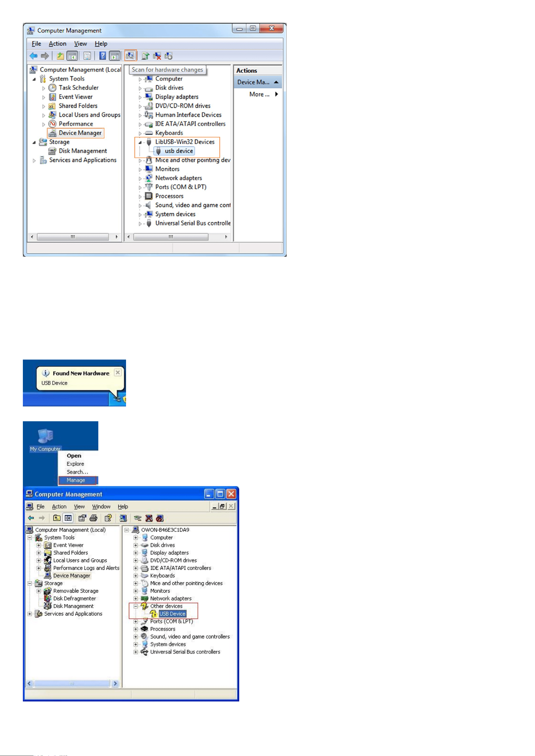The image size is (535, 756).
Task: Click the device list horizontal scrollbar in the Windows 7 window
Action: tap(171, 237)
